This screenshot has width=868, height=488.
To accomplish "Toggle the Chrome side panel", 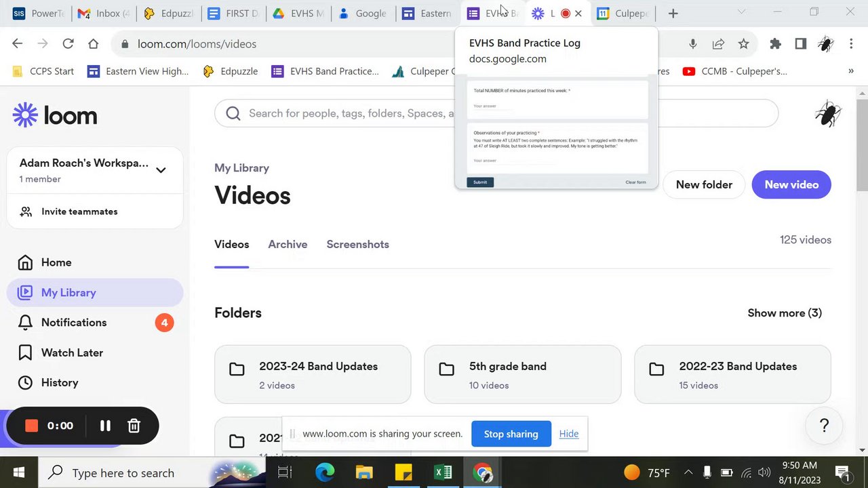I will (800, 43).
